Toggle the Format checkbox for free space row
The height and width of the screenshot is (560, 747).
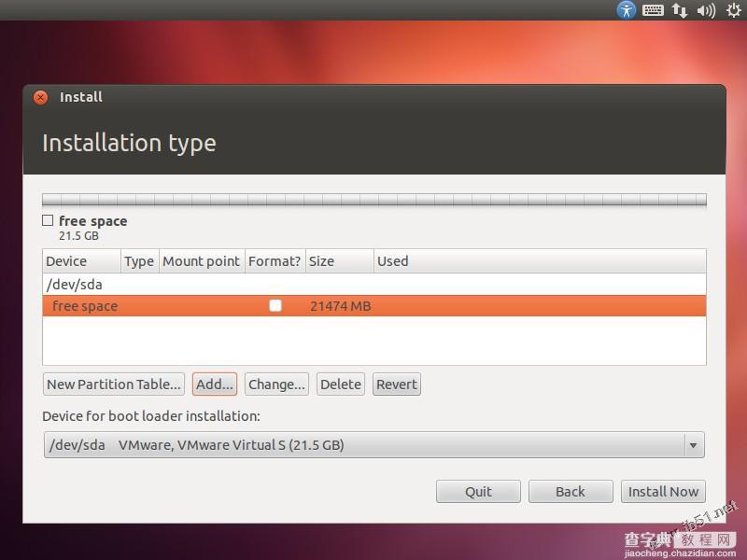(x=275, y=306)
